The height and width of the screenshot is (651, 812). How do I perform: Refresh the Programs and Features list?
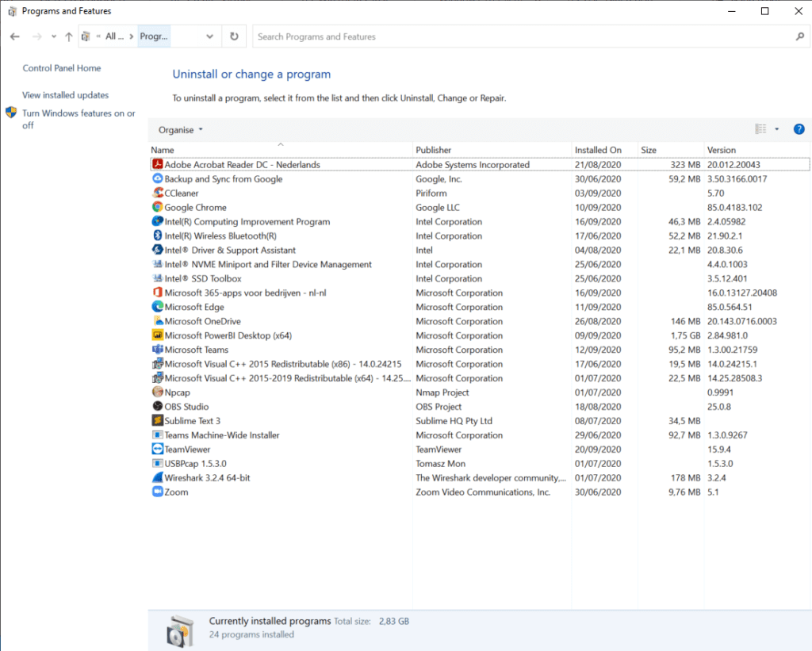pos(234,36)
